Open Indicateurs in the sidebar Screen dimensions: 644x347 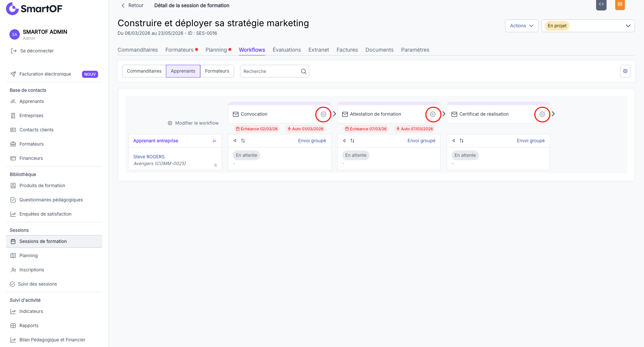(x=54, y=311)
